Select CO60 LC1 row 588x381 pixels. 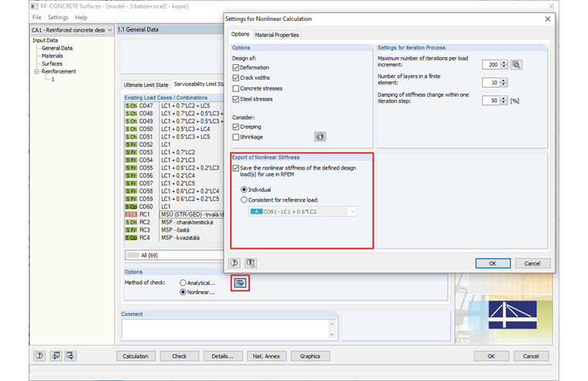tap(174, 207)
